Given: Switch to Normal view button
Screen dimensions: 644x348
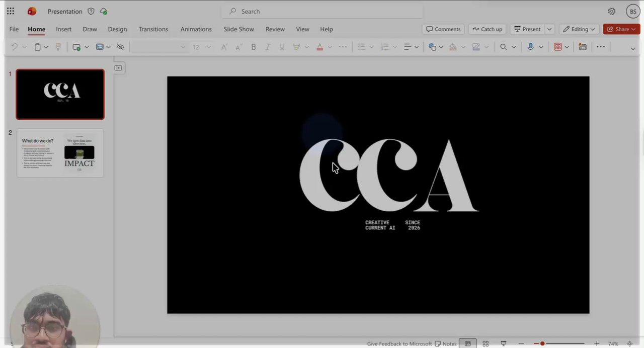Looking at the screenshot, I should pyautogui.click(x=467, y=343).
